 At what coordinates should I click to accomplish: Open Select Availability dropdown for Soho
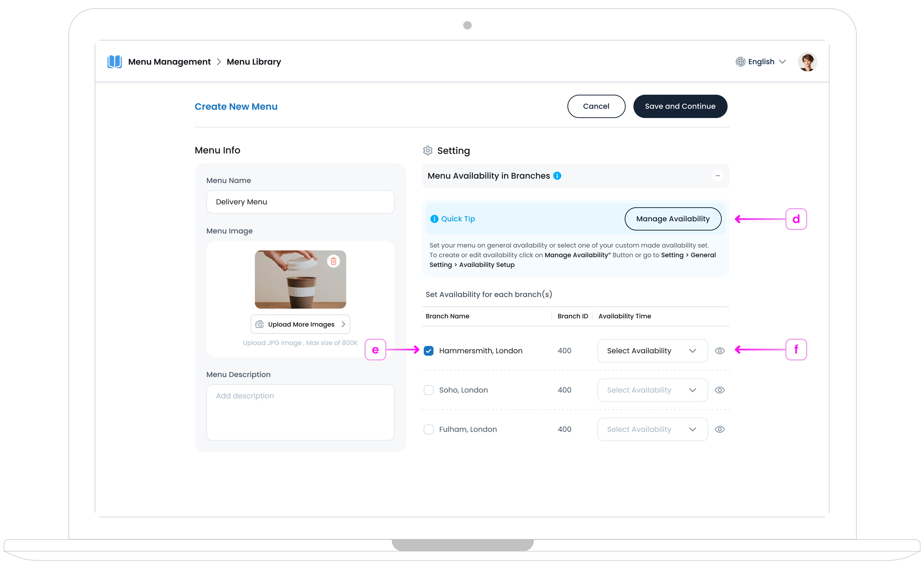pos(652,390)
